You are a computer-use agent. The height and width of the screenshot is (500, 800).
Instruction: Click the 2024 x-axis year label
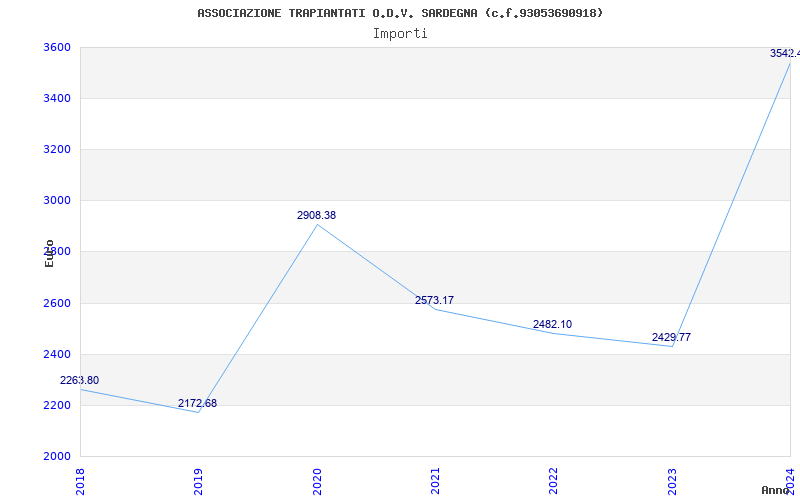tap(790, 481)
